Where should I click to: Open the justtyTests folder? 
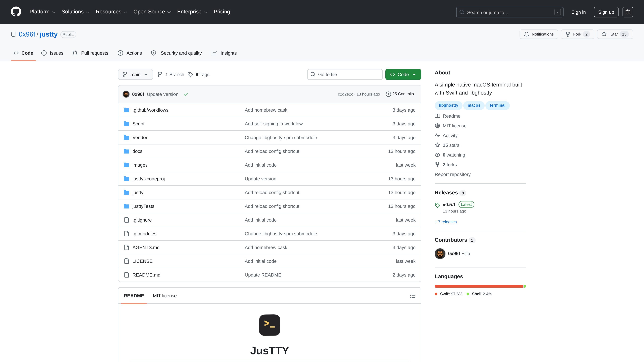143,206
